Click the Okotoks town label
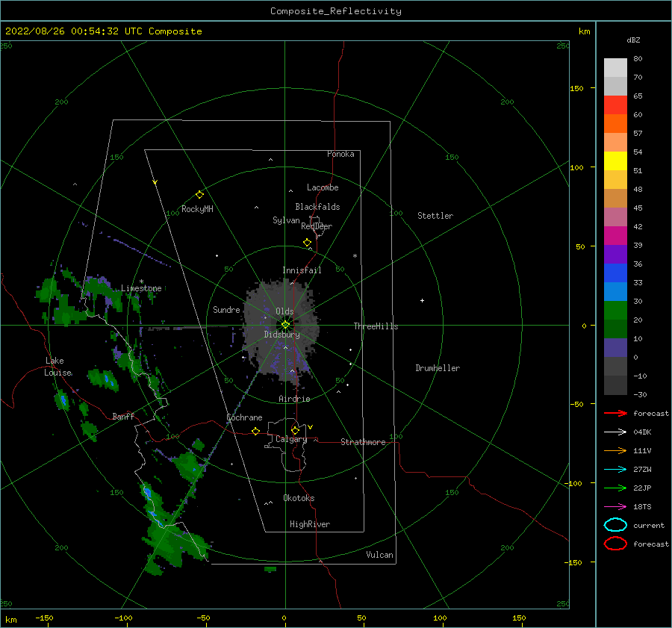The height and width of the screenshot is (628, 672). [x=299, y=498]
